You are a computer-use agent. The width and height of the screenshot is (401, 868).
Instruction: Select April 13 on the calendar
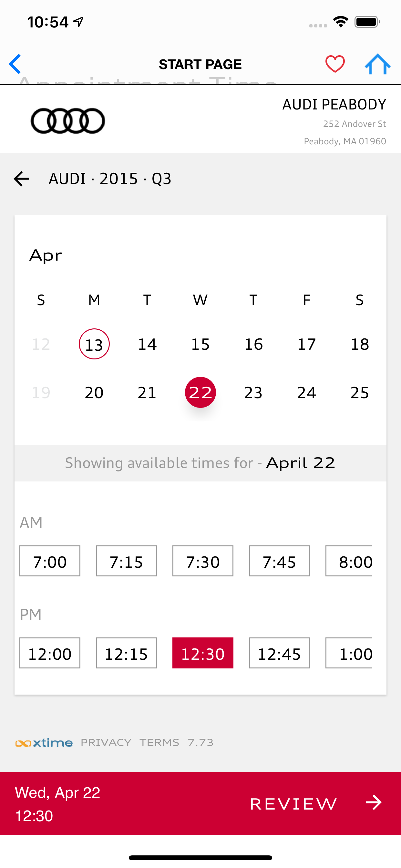click(94, 344)
